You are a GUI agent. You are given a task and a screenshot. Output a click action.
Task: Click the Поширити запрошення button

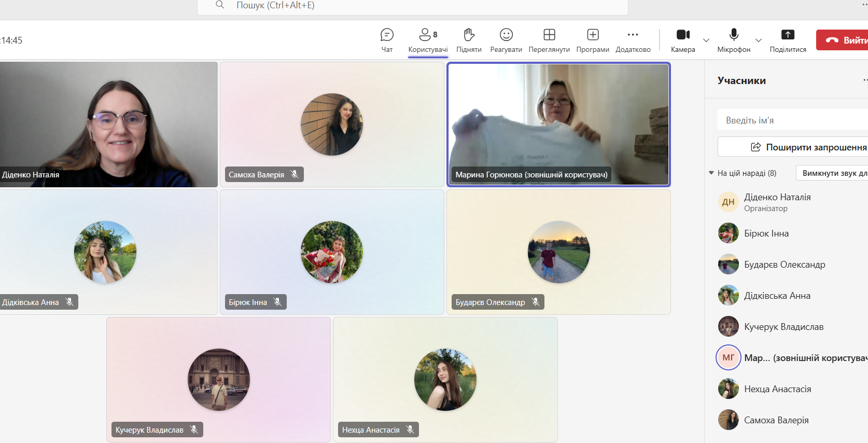[x=809, y=147]
